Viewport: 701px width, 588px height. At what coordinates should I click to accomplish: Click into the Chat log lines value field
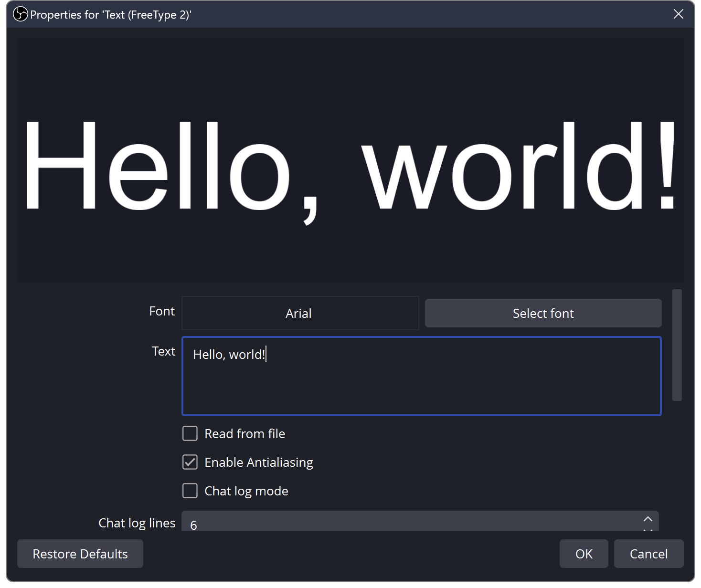[x=411, y=523]
